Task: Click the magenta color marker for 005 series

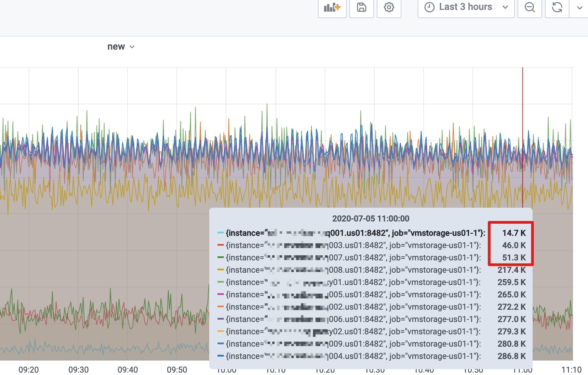Action: tap(220, 295)
